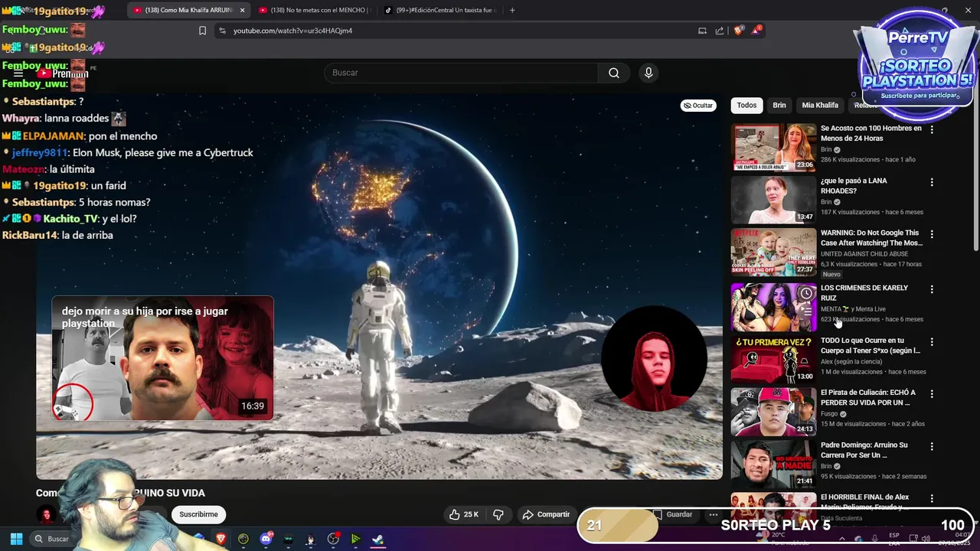Click channel name 'Alex (según la ciencia)'
Screen dimensions: 980x551
click(x=851, y=361)
